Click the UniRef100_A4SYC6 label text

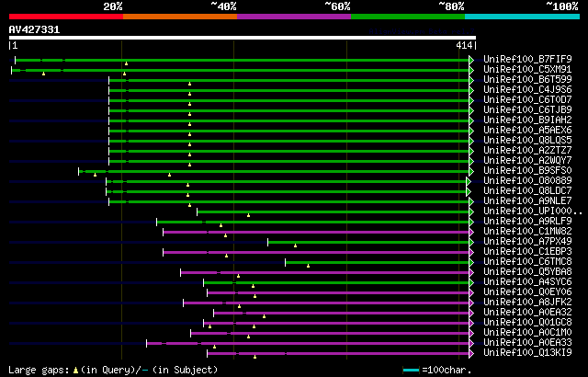tap(527, 282)
